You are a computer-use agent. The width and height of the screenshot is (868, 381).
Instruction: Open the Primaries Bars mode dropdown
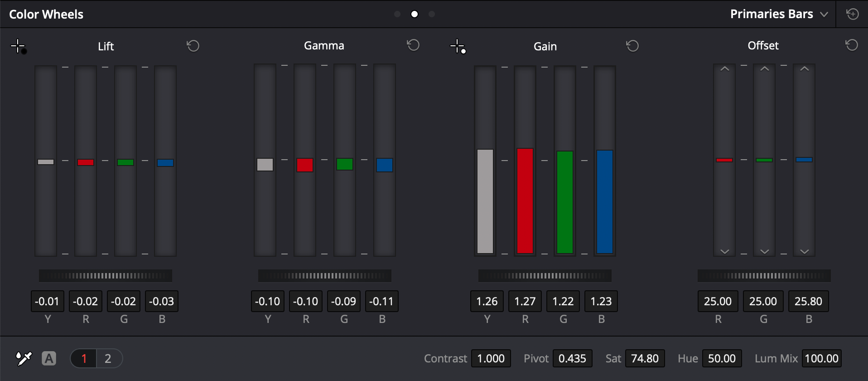pos(779,14)
